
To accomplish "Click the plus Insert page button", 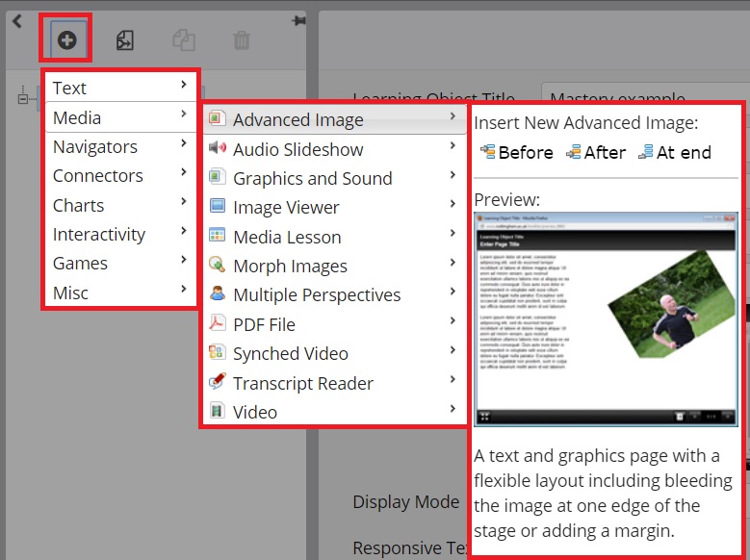I will click(x=66, y=40).
